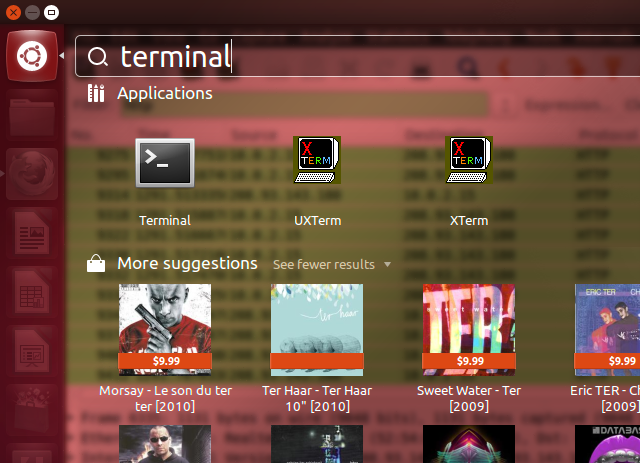
Task: Launch the XTerm application icon
Action: click(x=469, y=160)
